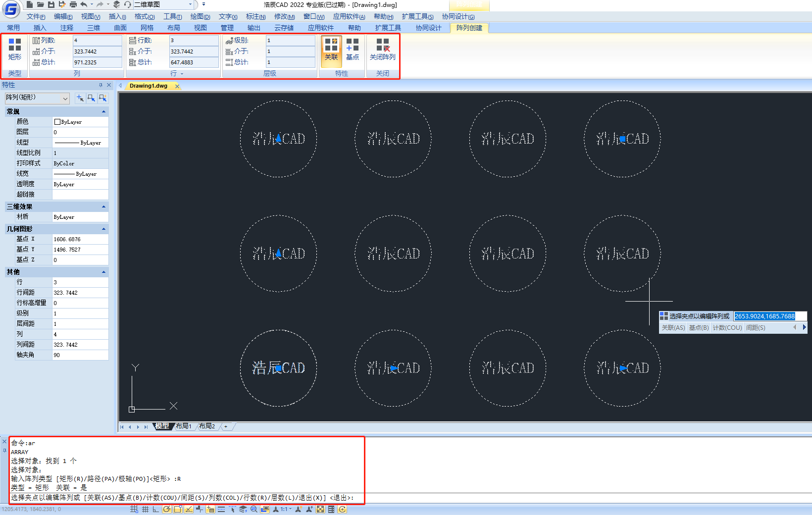Toggle polar tracking in status bar
The width and height of the screenshot is (812, 515).
(x=167, y=509)
